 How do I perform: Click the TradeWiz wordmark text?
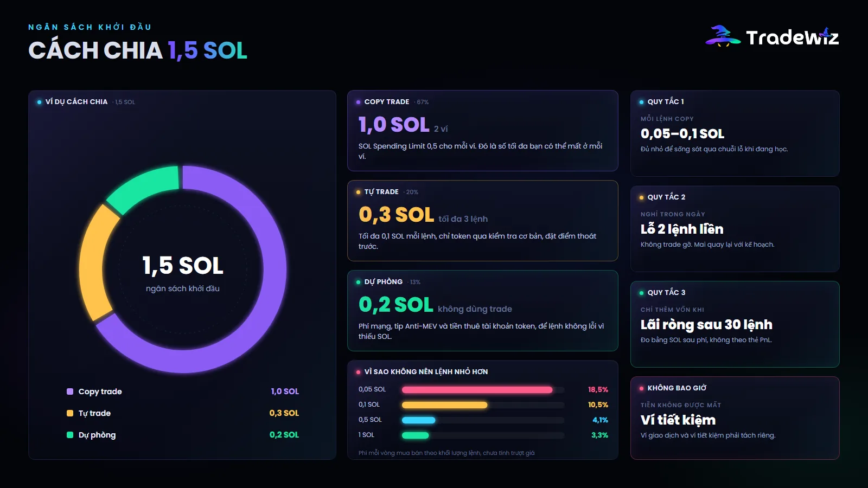792,37
